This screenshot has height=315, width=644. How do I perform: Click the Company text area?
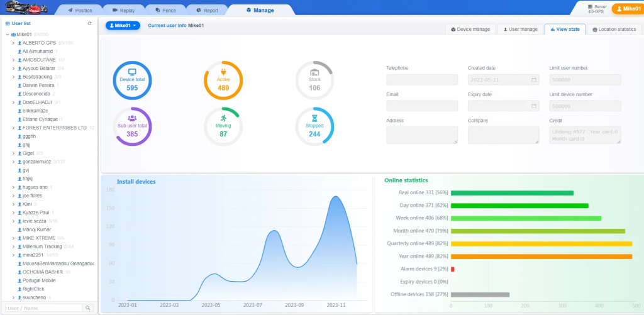[x=503, y=135]
